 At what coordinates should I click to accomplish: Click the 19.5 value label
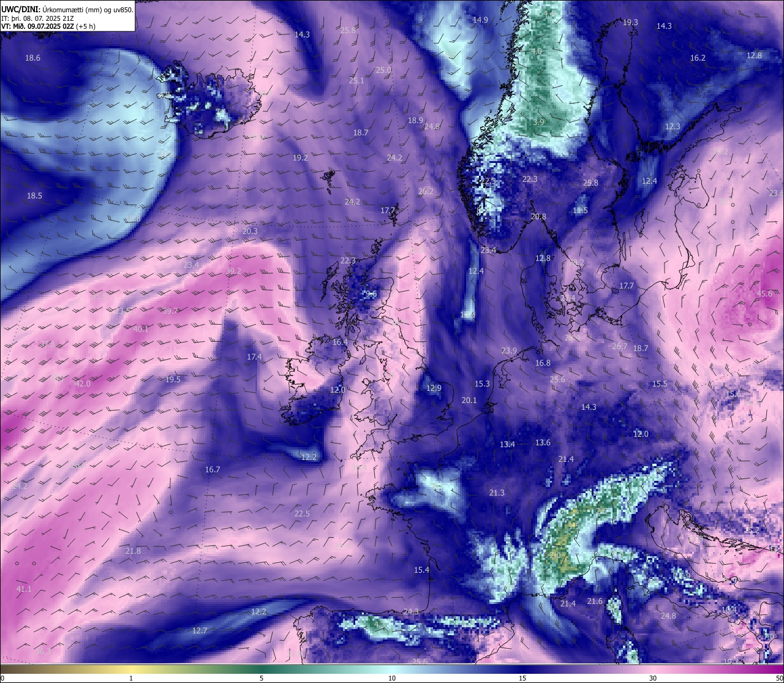(x=173, y=380)
